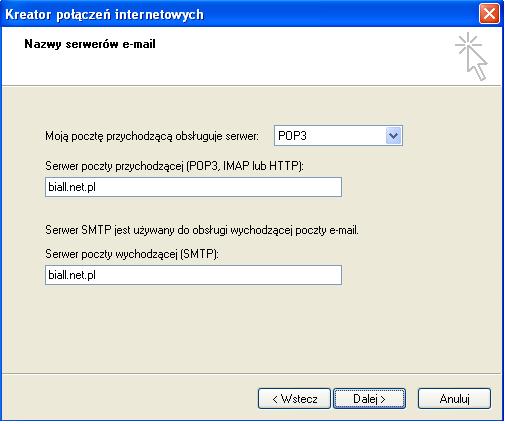Screen dimensions: 505x424
Task: Click the Serwer poczty wychodzącej (SMTP) label
Action: coord(132,254)
